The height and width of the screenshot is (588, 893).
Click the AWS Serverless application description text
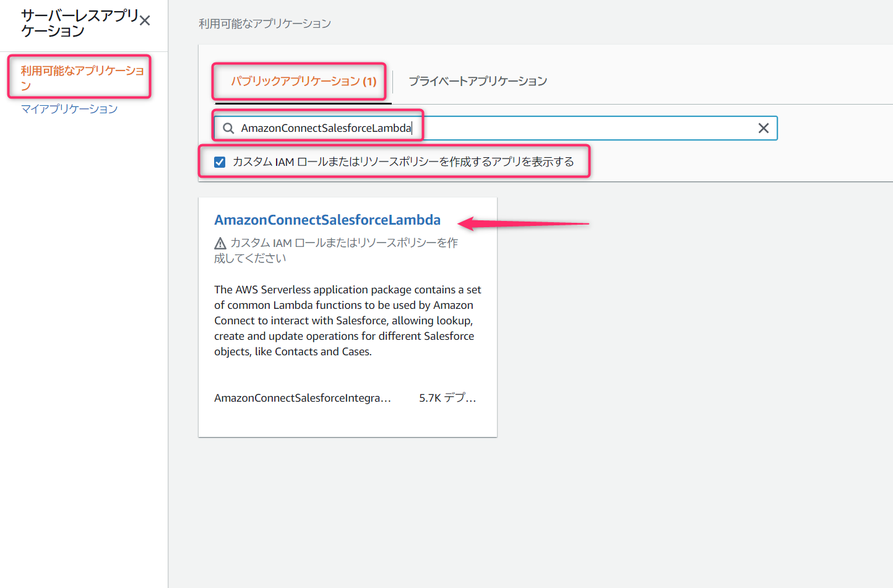348,321
